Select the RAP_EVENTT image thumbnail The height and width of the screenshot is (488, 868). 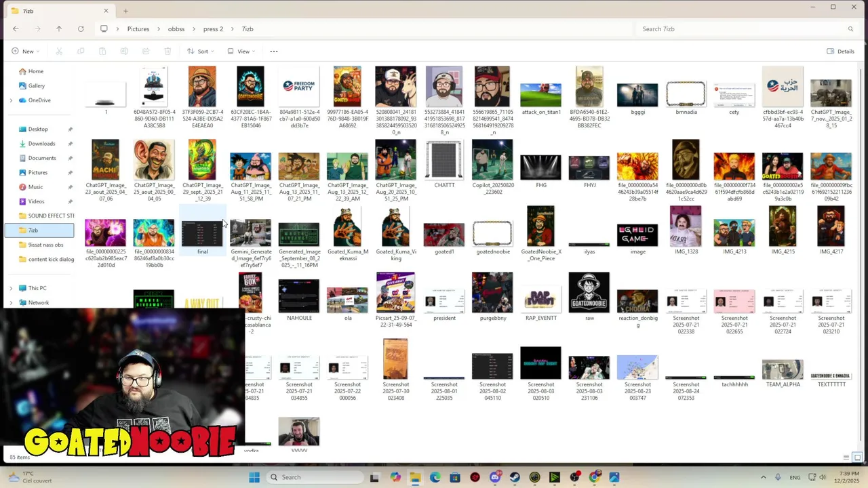tap(540, 298)
